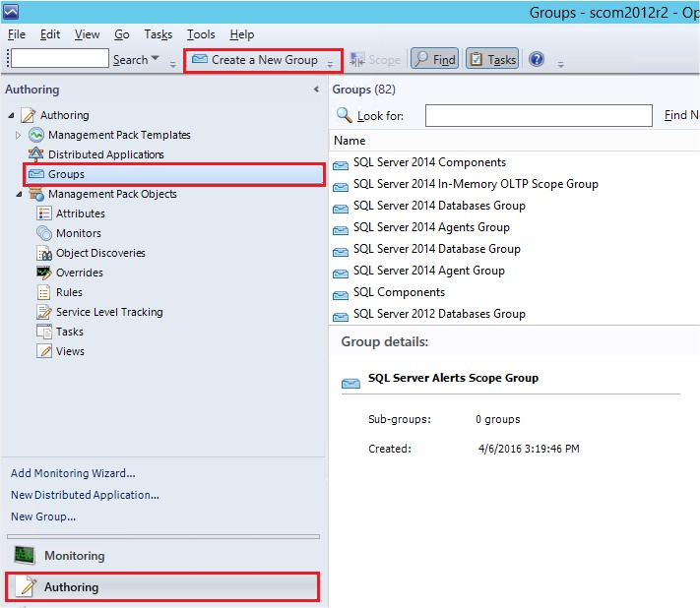
Task: Open the File menu
Action: click(x=17, y=34)
